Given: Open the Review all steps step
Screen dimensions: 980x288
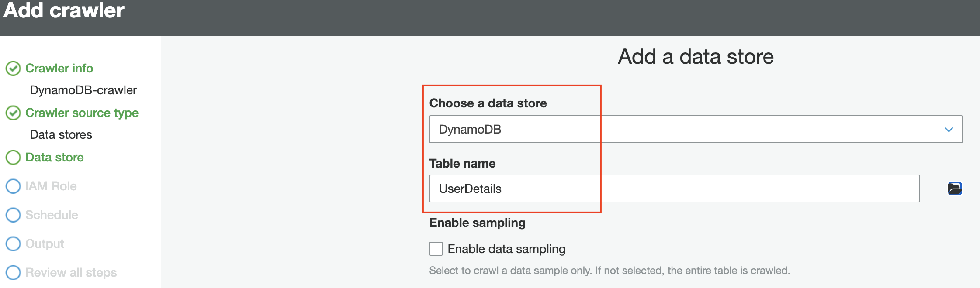Looking at the screenshot, I should click(x=71, y=273).
